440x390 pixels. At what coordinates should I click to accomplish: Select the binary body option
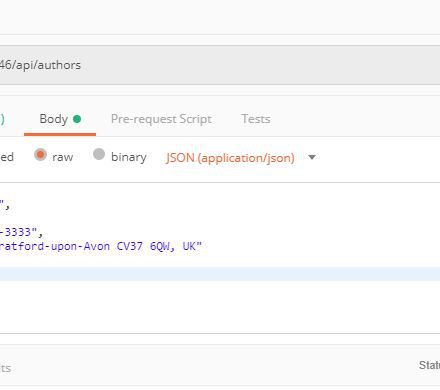(x=119, y=156)
